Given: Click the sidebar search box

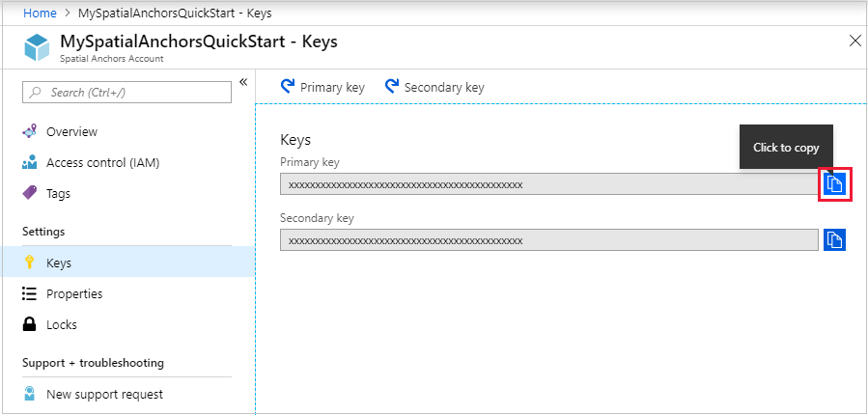Looking at the screenshot, I should coord(126,93).
